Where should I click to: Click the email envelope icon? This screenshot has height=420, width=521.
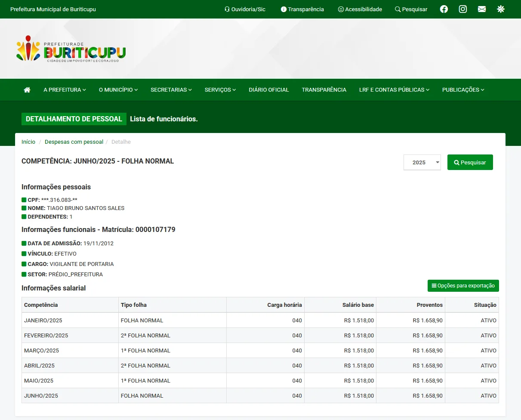pyautogui.click(x=482, y=9)
